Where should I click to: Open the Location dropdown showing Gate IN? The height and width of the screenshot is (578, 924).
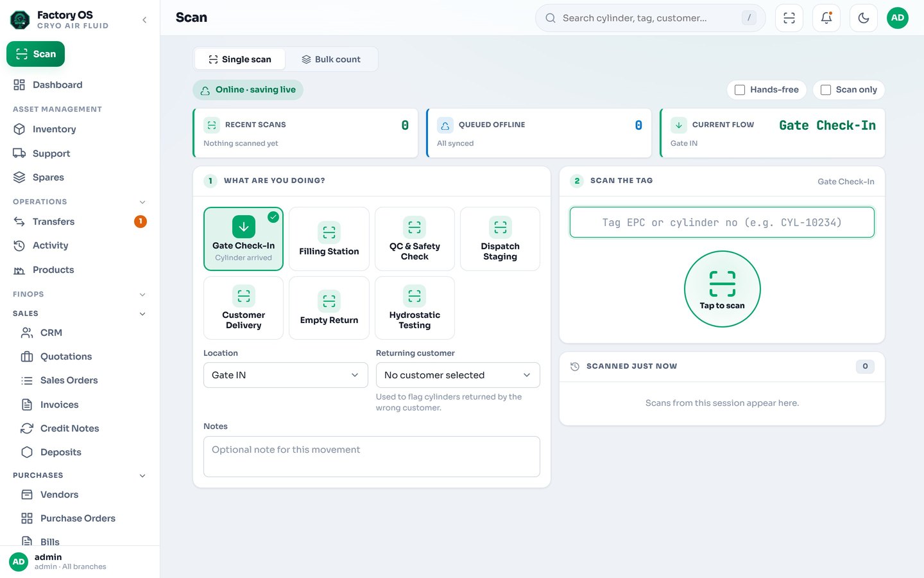point(286,375)
